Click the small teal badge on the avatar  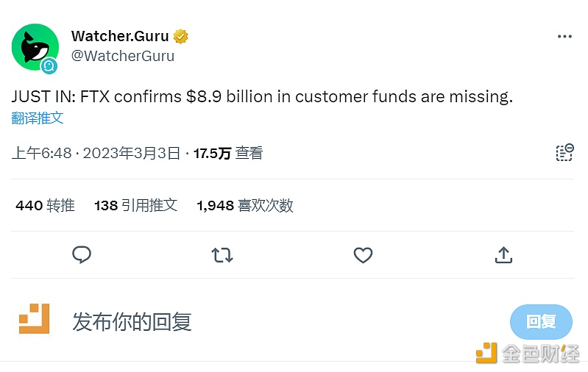[x=50, y=66]
